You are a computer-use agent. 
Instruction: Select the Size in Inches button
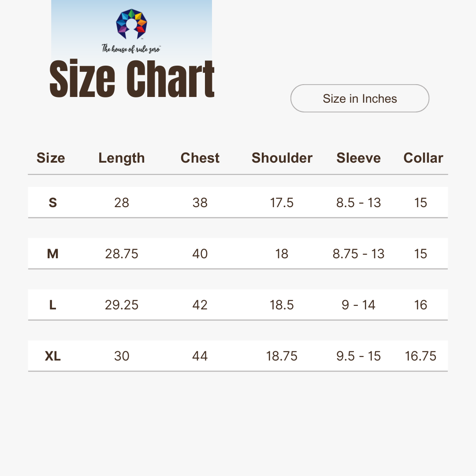point(360,98)
